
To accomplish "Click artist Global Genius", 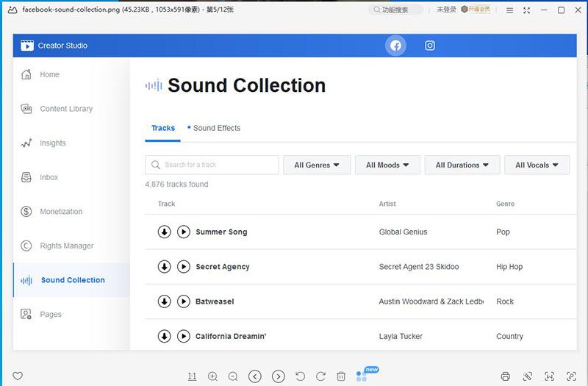I will click(x=403, y=232).
